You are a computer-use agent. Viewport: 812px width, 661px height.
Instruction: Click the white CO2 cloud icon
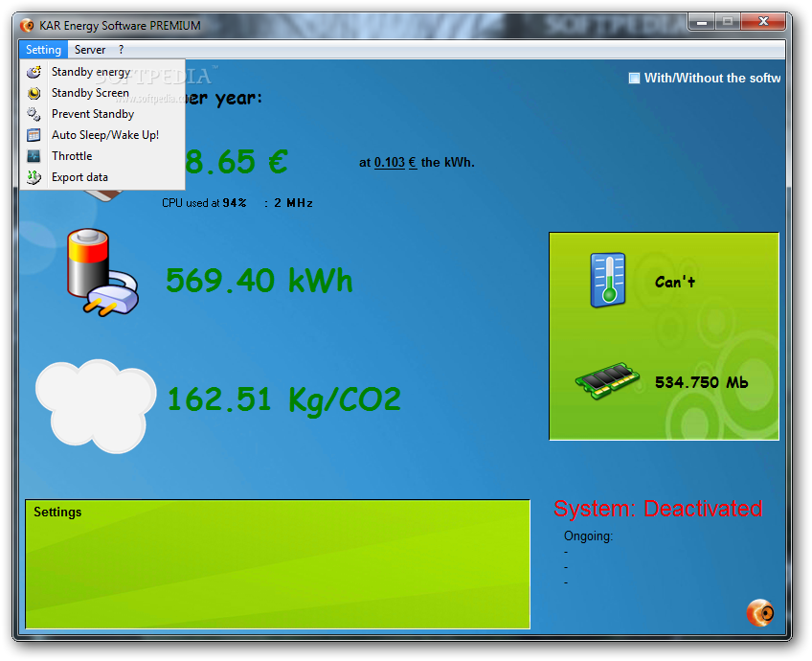[96, 405]
